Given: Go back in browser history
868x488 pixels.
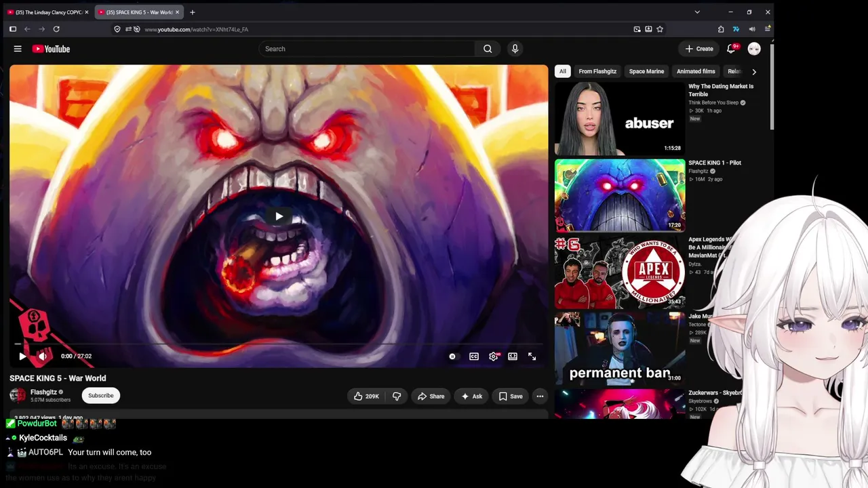Looking at the screenshot, I should (27, 29).
